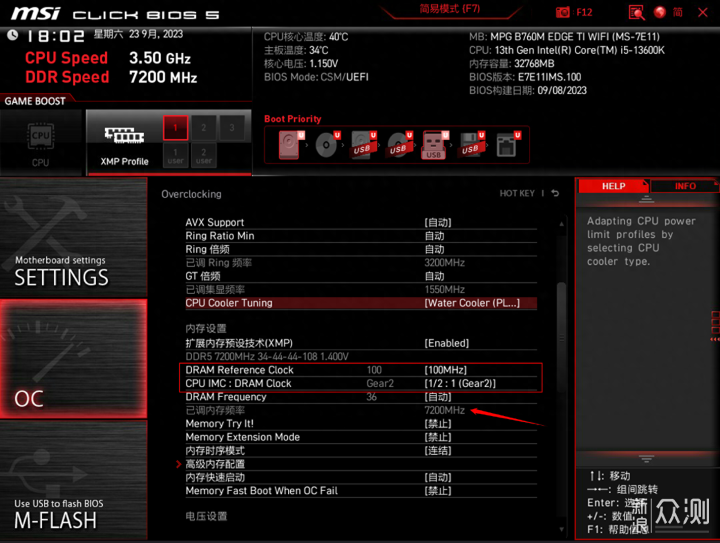
Task: Select the USB key boot device icon
Action: (x=434, y=145)
